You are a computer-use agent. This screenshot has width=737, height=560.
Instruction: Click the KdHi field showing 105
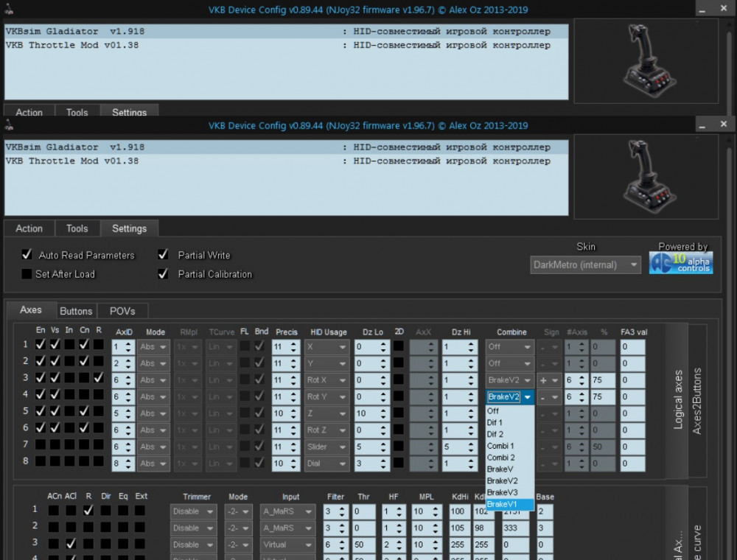pos(458,528)
